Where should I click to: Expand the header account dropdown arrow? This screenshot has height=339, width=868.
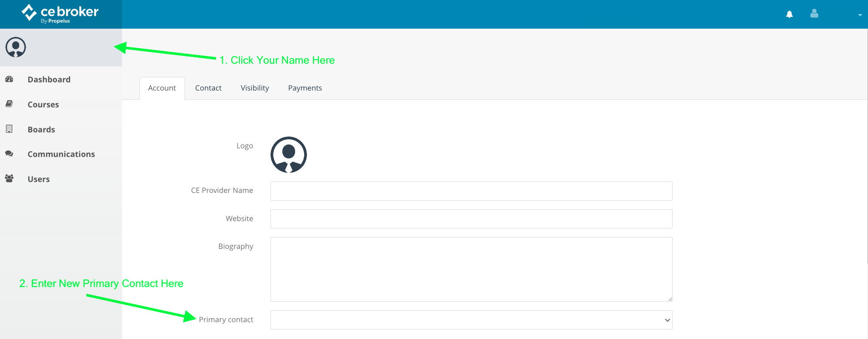[860, 15]
